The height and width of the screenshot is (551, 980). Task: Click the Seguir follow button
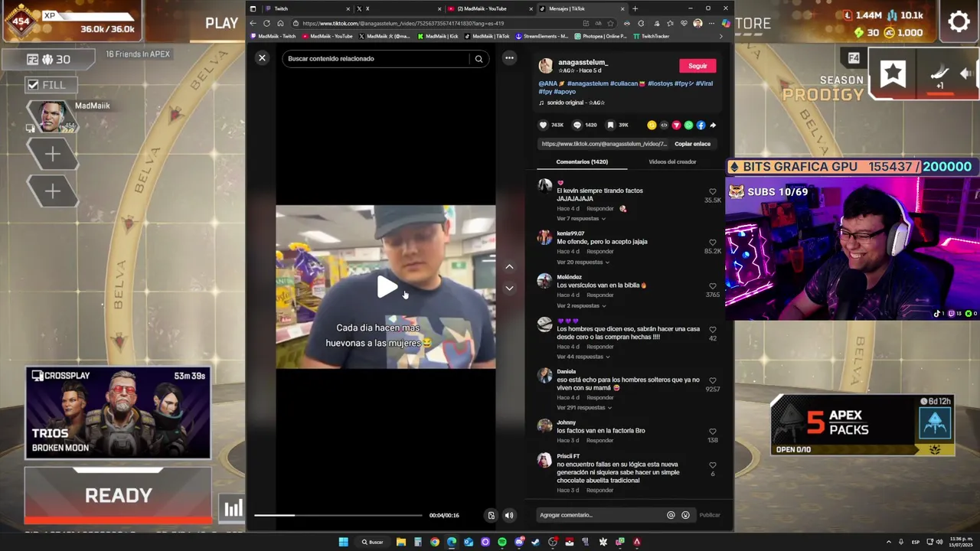(697, 66)
